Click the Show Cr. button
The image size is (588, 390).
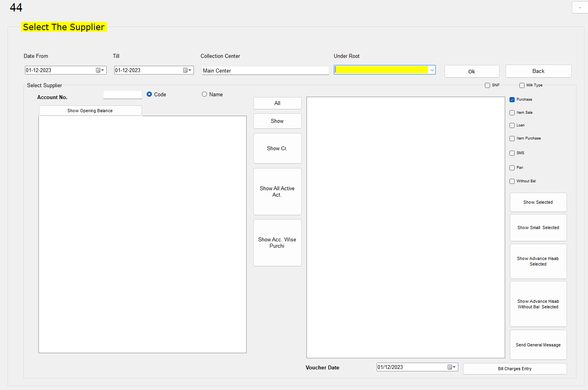[278, 148]
